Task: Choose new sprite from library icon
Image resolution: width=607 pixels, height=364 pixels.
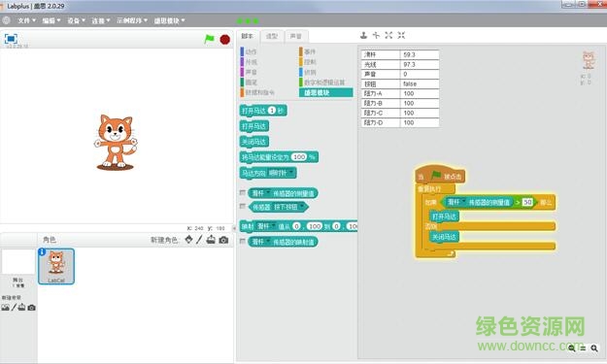Action: pos(188,240)
